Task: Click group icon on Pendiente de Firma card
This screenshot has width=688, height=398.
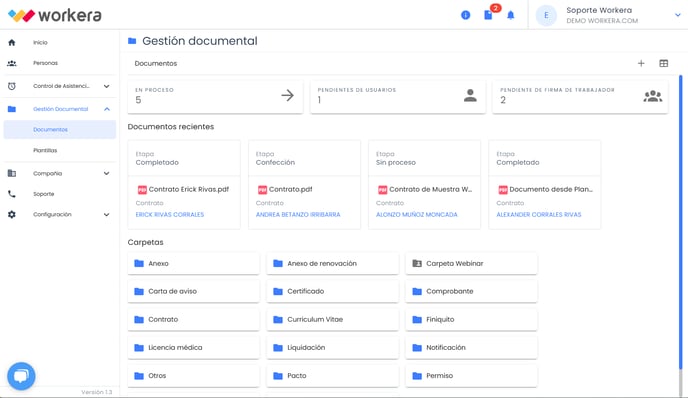Action: 653,96
